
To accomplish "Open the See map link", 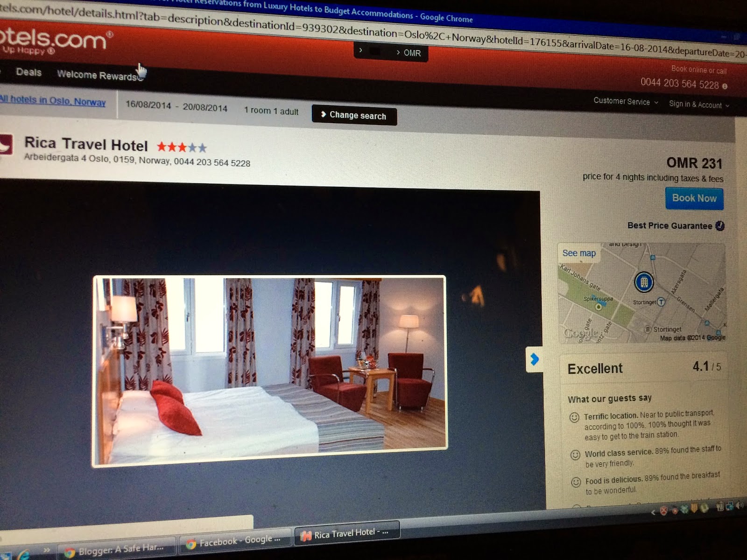I will click(x=579, y=253).
